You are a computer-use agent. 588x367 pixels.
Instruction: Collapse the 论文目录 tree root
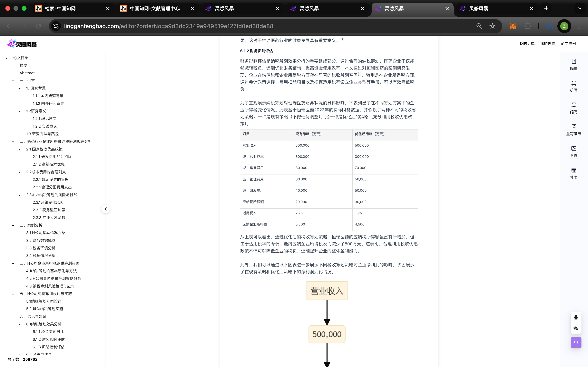(x=7, y=58)
